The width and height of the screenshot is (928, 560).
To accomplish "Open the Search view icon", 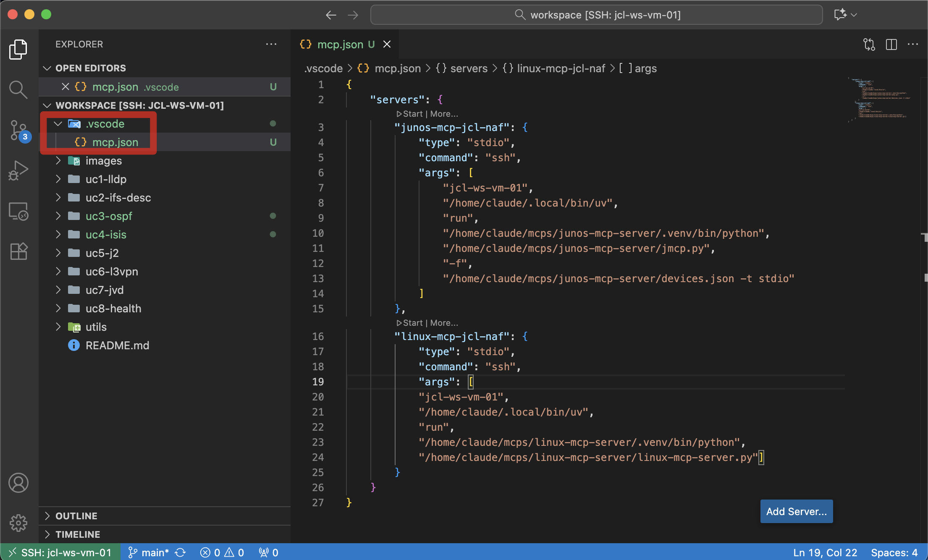I will [x=18, y=89].
